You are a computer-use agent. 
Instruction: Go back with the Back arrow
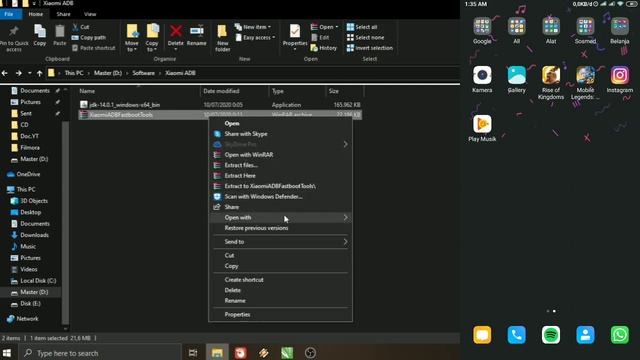(x=5, y=73)
